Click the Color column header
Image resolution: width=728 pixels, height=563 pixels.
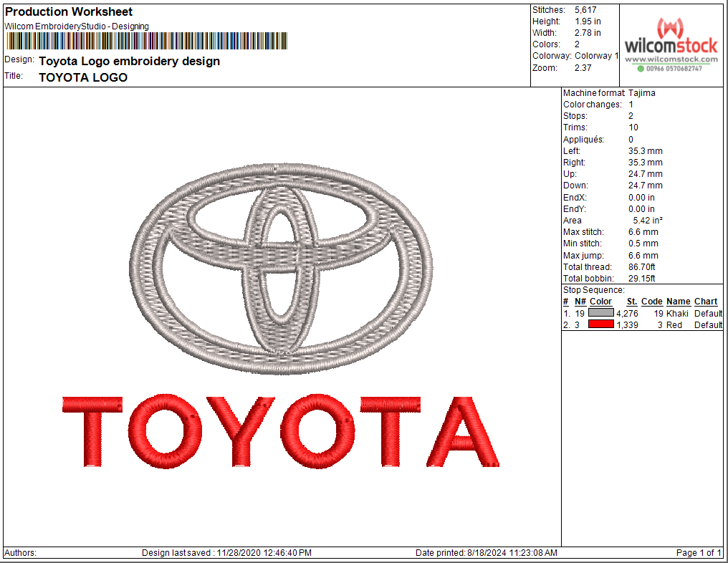[600, 302]
